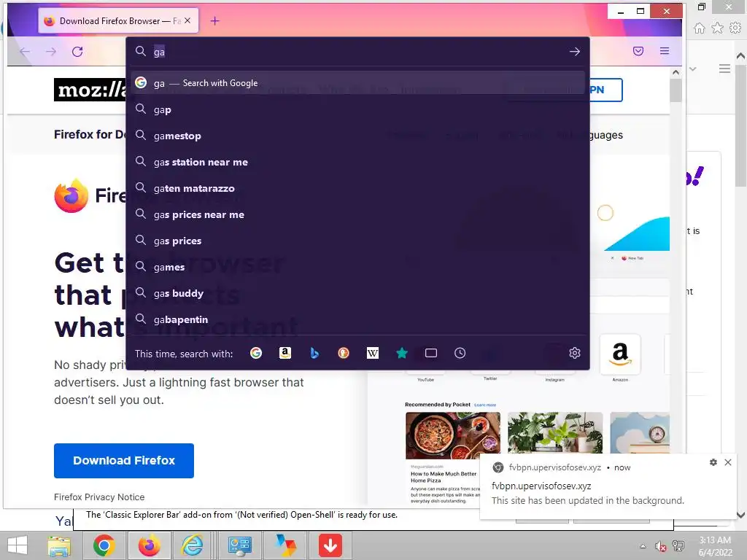Open Internet Explorer from taskbar

[192, 545]
